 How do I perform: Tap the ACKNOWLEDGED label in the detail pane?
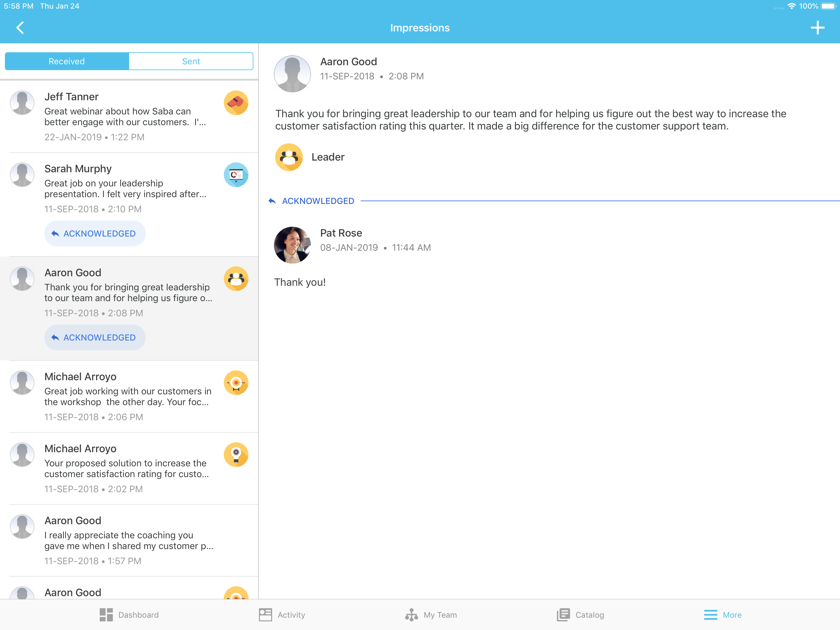(x=318, y=201)
